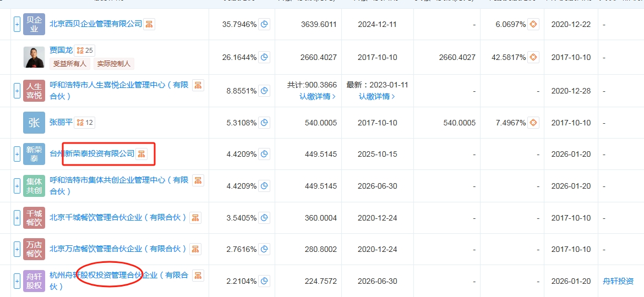This screenshot has height=297, width=644.
Task: Click structure icon beside 台州新荣泰投资有限公司
Action: pos(141,154)
